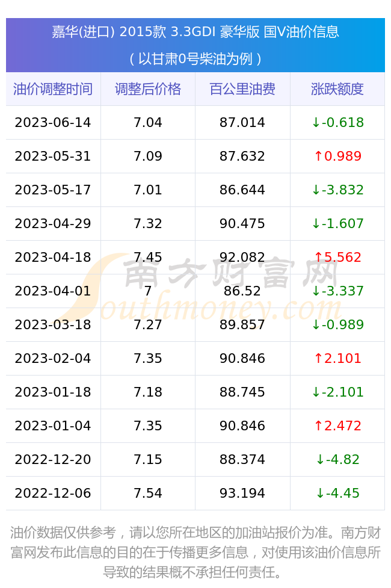
Task: Click fuel cost value 89.857
Action: (x=242, y=325)
